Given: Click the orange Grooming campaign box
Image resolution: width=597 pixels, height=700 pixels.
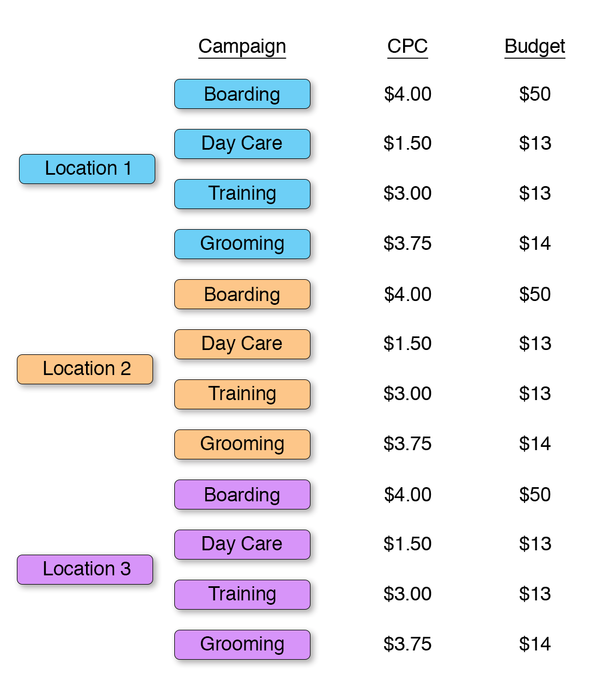Looking at the screenshot, I should (x=242, y=444).
